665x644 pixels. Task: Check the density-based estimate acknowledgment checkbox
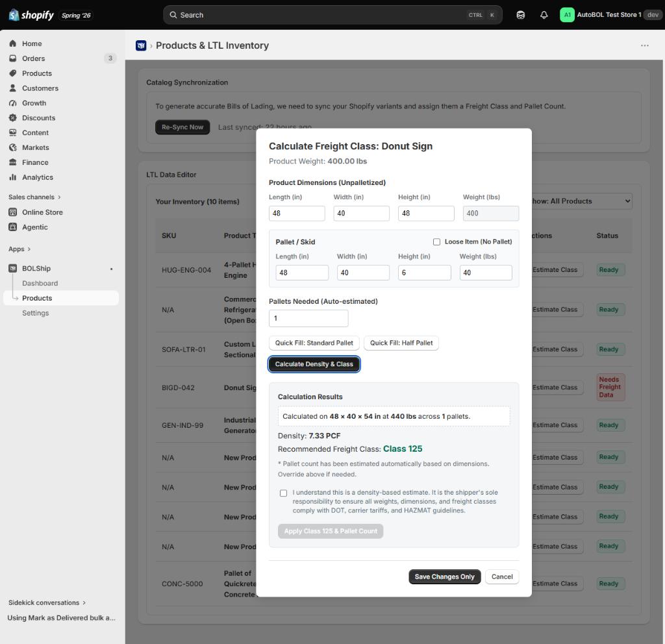[x=283, y=493]
